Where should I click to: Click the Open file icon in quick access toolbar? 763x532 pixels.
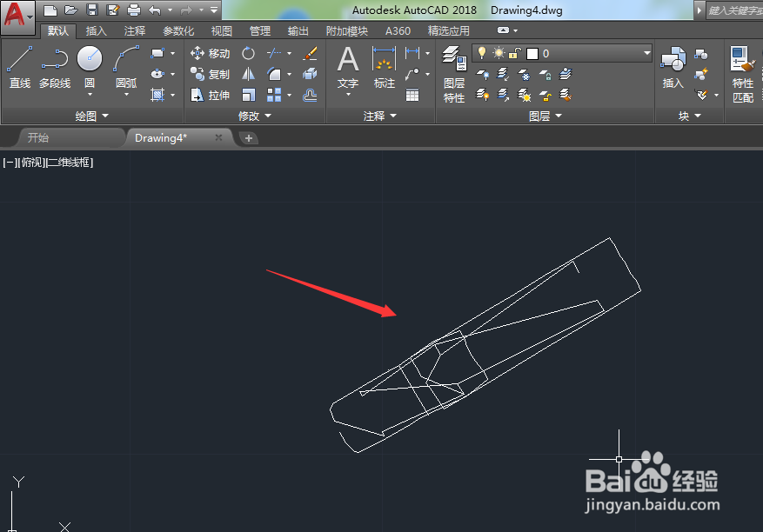[x=71, y=10]
